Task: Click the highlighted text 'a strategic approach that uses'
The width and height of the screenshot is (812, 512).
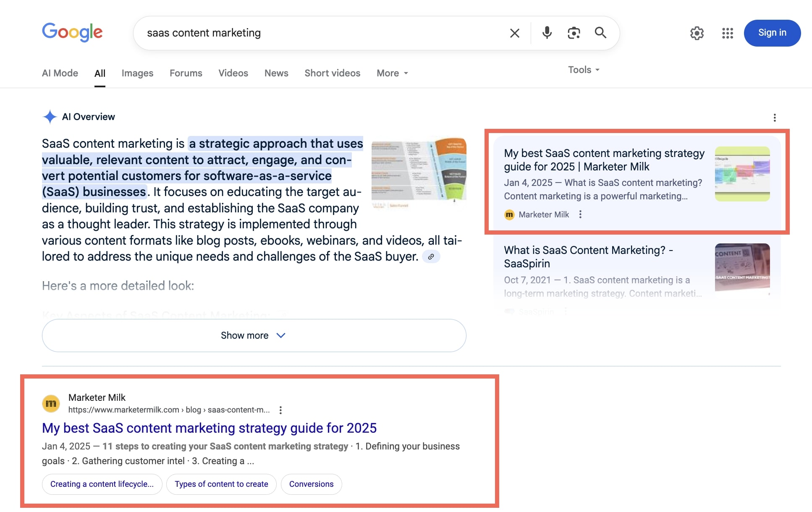Action: tap(276, 144)
